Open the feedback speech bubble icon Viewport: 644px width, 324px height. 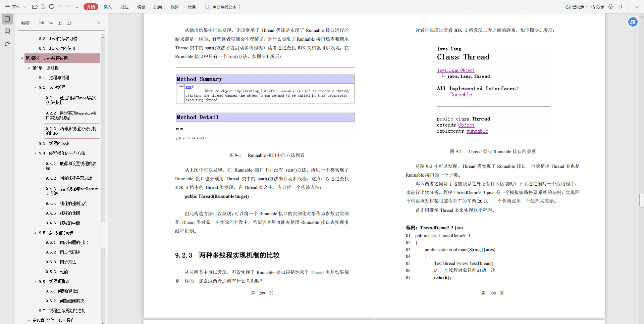tap(619, 7)
